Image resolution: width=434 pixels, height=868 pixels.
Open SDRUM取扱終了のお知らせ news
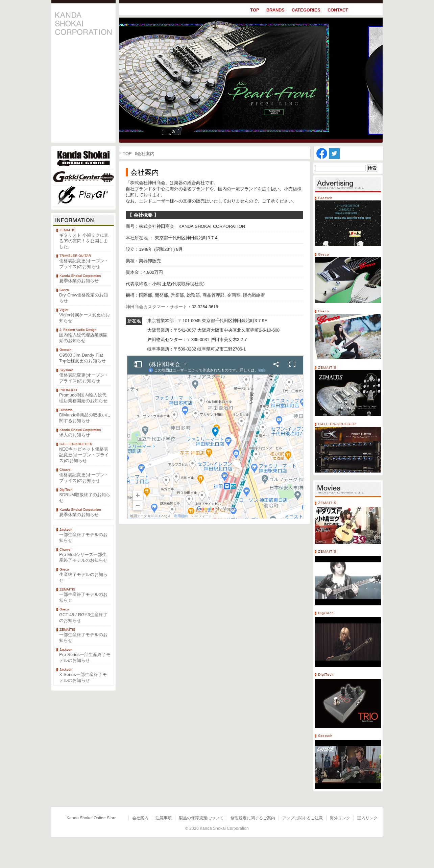point(85,498)
